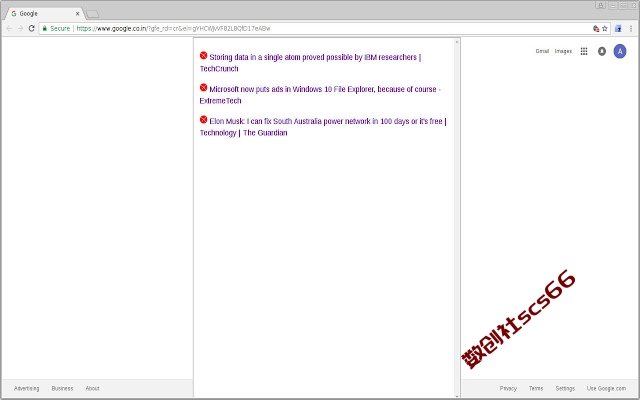This screenshot has width=640, height=400.
Task: Open a new tab
Action: click(93, 14)
